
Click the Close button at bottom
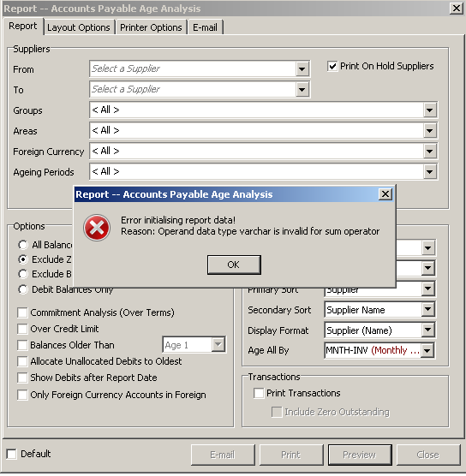click(x=428, y=455)
